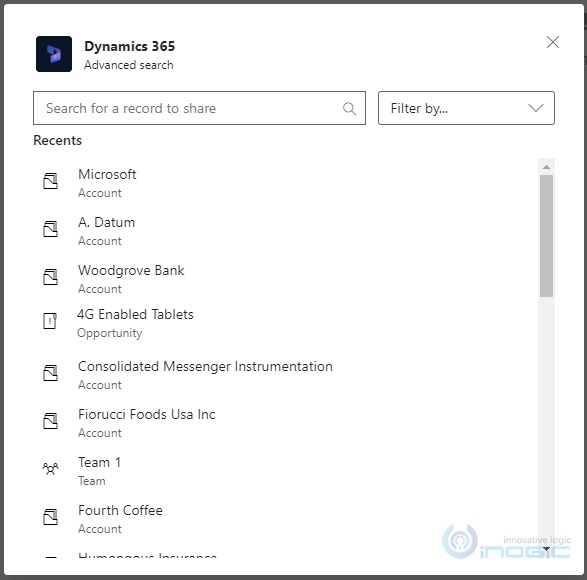Click the Filter by chevron arrow

point(536,108)
